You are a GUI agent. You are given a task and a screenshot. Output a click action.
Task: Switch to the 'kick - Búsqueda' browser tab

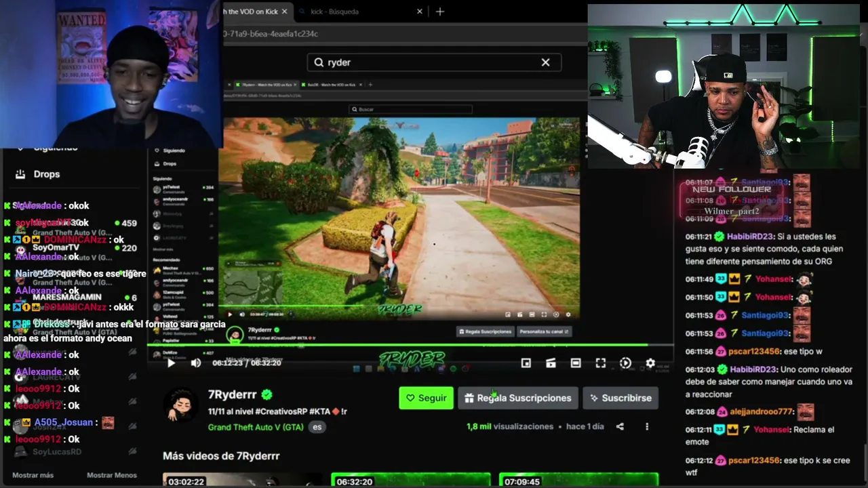tap(363, 12)
